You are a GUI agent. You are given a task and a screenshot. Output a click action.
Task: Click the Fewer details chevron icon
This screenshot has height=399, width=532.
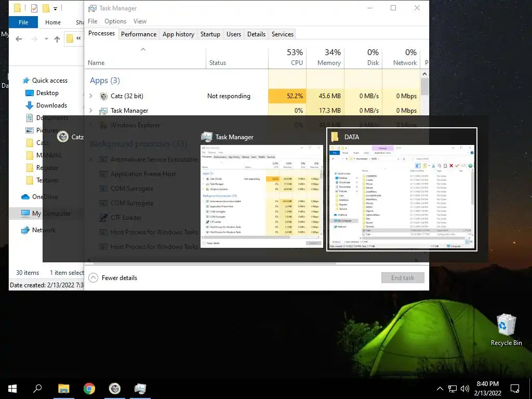[x=94, y=278]
